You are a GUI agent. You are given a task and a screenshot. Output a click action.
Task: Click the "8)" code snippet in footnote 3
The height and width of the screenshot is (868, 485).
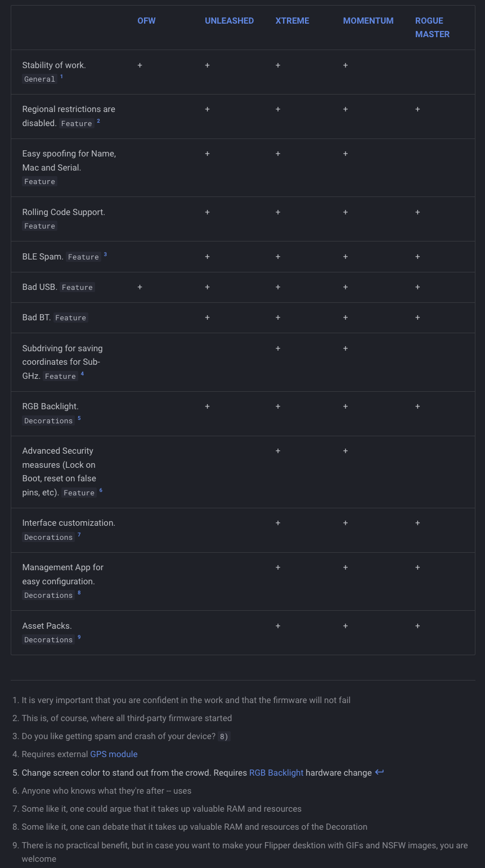tap(224, 737)
